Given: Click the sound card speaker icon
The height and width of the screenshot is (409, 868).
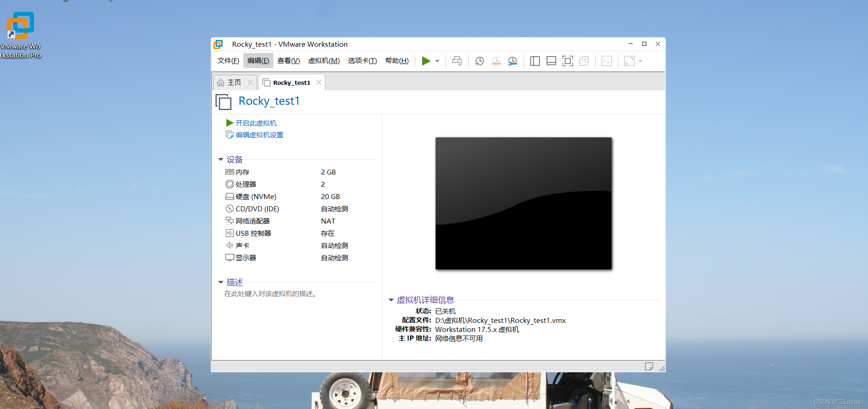Looking at the screenshot, I should (x=230, y=245).
